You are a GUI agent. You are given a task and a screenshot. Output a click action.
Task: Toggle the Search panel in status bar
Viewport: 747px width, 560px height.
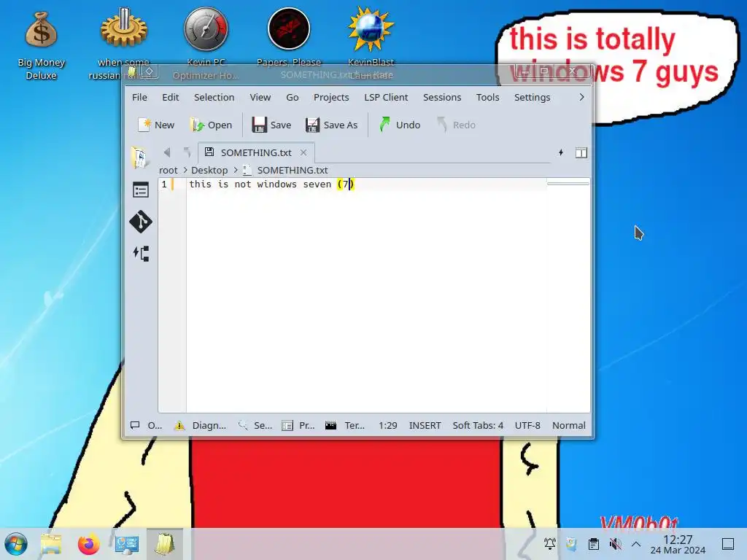255,425
